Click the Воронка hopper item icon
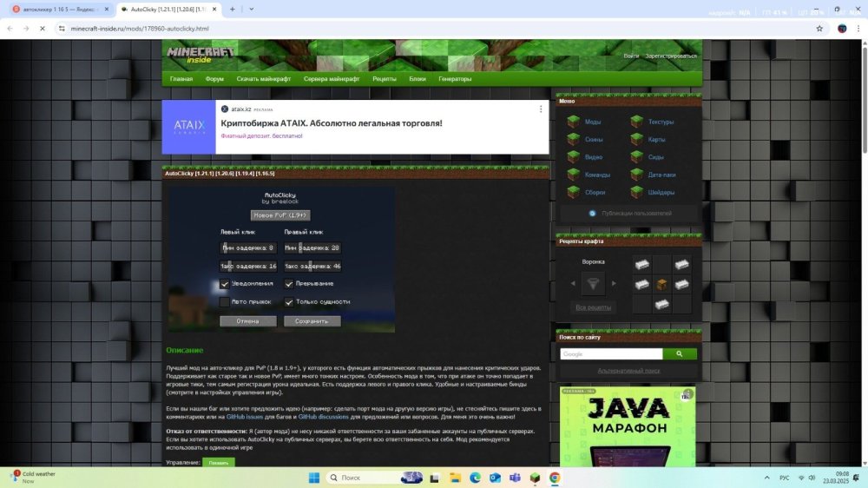The height and width of the screenshot is (488, 868). 593,284
